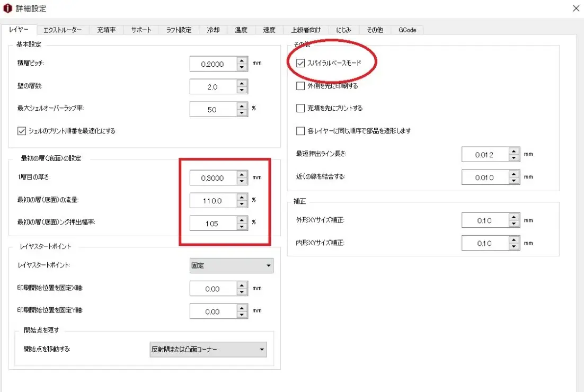Increase 最初の層(底面)の流量 with up arrow
The width and height of the screenshot is (584, 392).
(242, 198)
